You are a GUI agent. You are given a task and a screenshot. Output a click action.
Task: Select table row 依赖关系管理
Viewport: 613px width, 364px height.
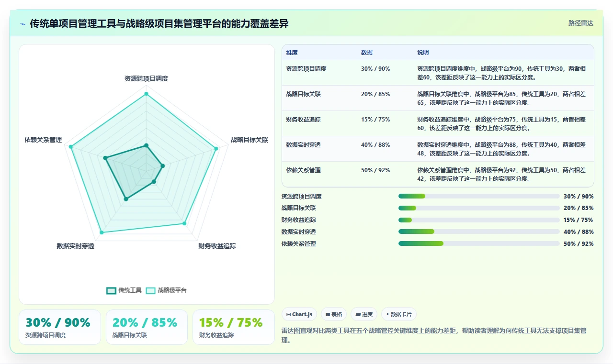pos(438,174)
